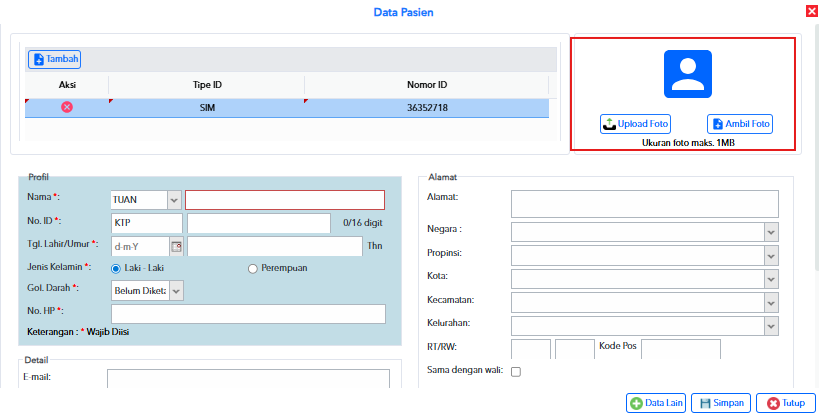Click Ambil Foto button
The height and width of the screenshot is (418, 819).
click(740, 124)
